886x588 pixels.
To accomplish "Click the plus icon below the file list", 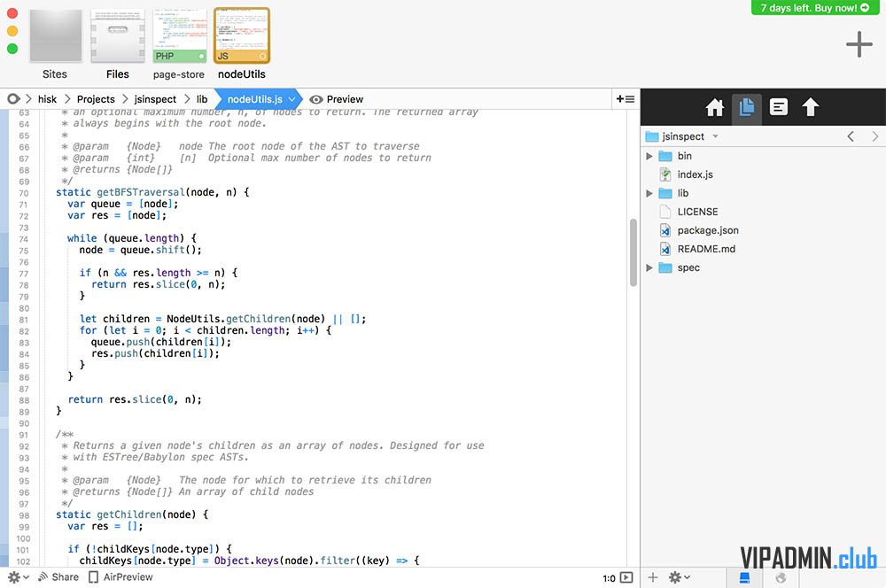I will [653, 577].
